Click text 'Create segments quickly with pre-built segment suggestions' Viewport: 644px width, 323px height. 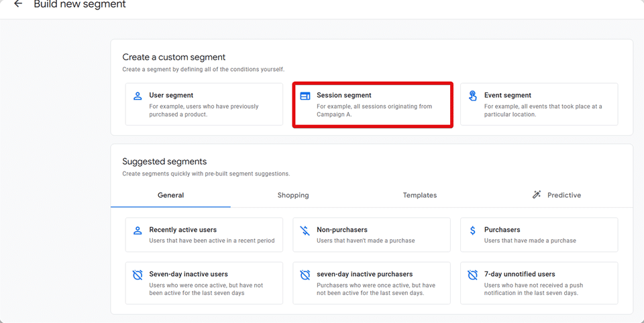point(206,174)
